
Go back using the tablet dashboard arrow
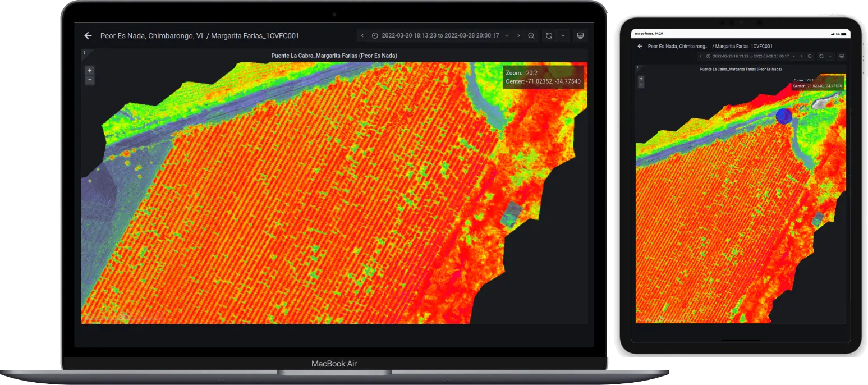coord(640,46)
